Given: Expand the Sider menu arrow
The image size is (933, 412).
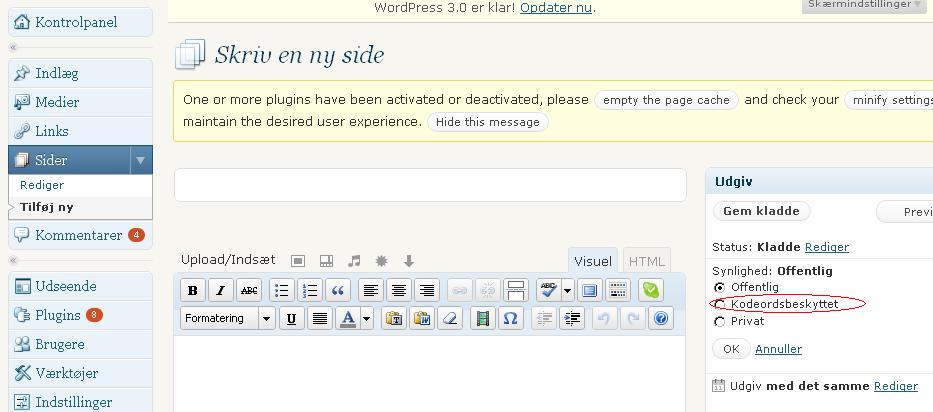Looking at the screenshot, I should (x=141, y=160).
